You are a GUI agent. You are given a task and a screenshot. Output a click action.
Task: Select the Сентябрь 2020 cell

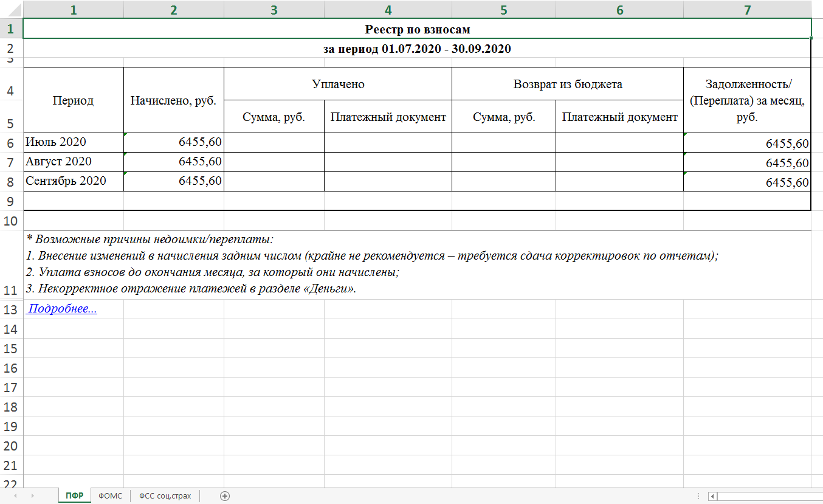[74, 181]
